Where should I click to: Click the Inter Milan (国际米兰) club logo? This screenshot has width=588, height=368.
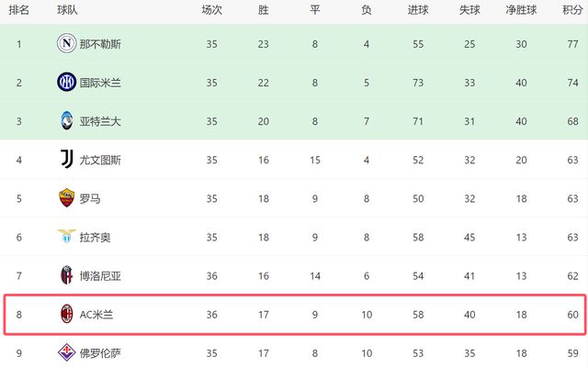[x=66, y=82]
